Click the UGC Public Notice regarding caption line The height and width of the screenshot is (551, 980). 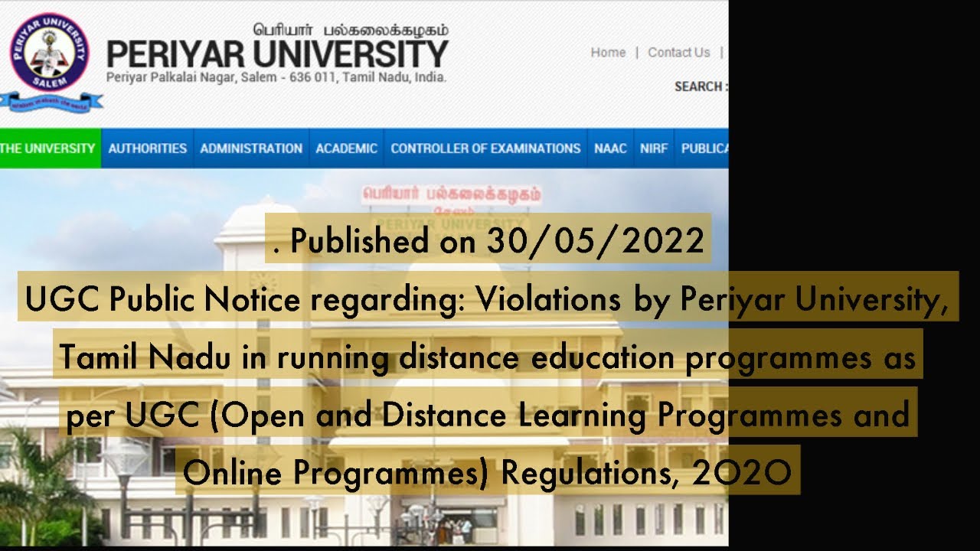[488, 298]
